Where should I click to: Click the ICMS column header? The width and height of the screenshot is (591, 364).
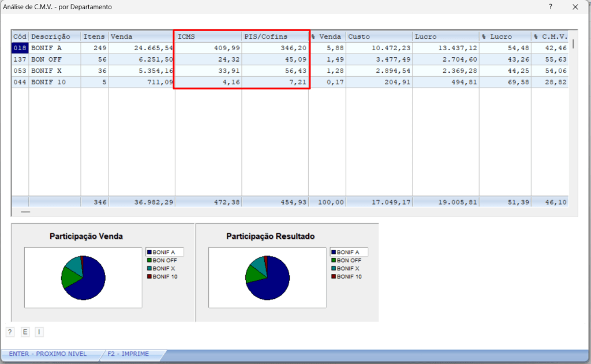(x=208, y=36)
